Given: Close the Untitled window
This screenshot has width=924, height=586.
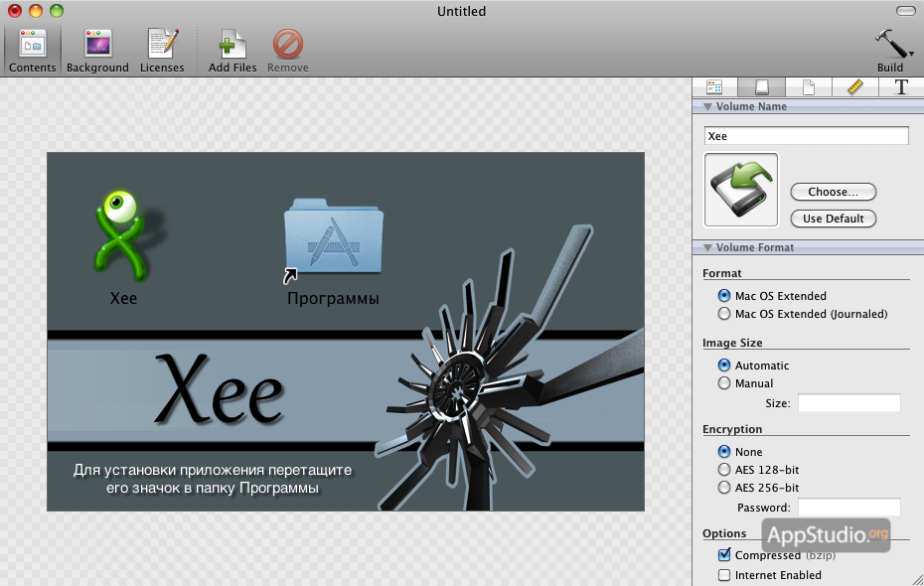Looking at the screenshot, I should coord(15,11).
